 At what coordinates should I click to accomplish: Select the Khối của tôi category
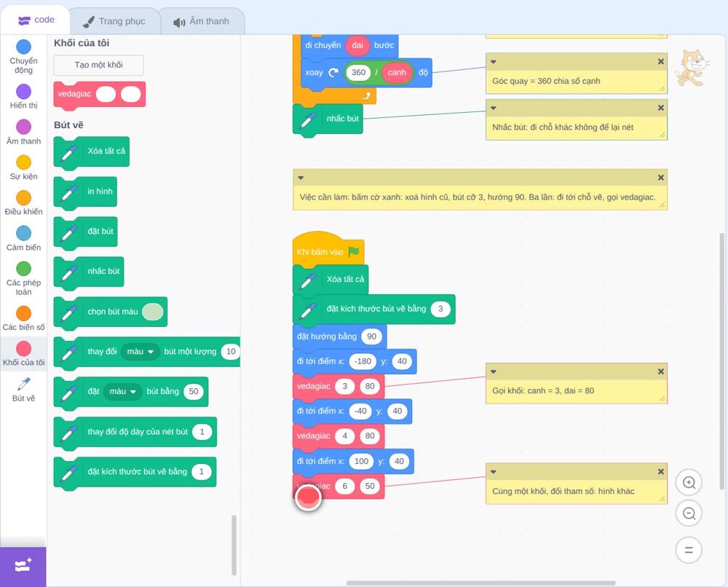tap(23, 354)
